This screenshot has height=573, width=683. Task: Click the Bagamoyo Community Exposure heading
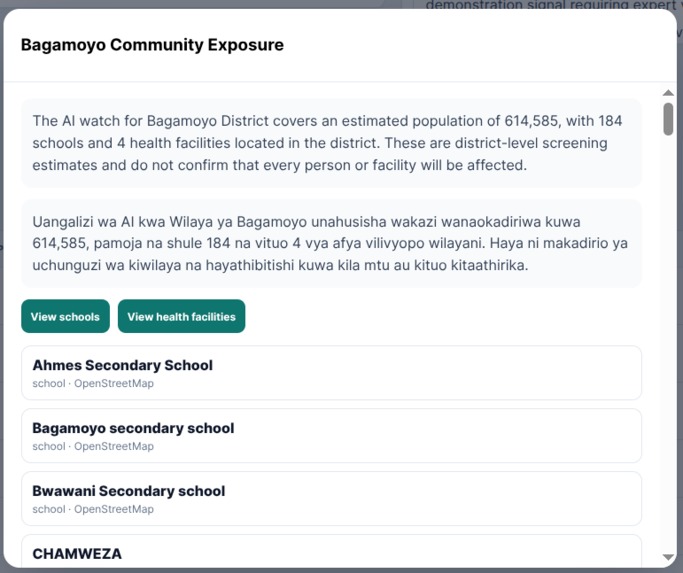152,45
